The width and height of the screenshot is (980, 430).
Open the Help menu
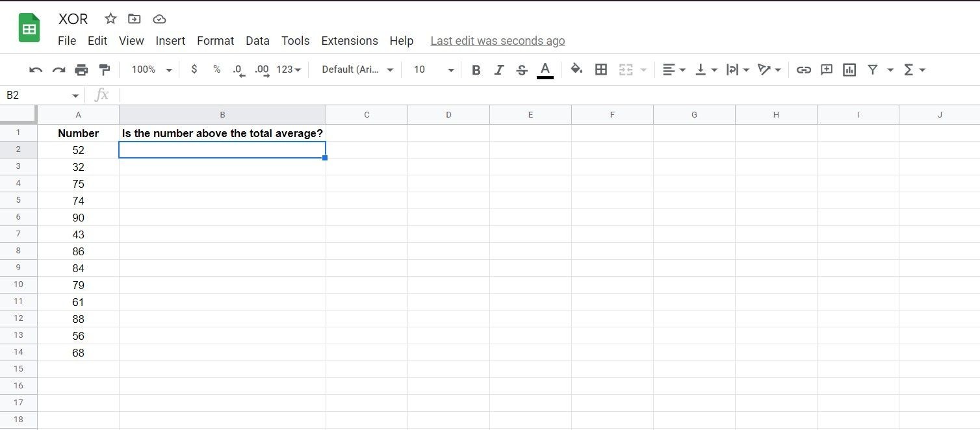tap(402, 41)
